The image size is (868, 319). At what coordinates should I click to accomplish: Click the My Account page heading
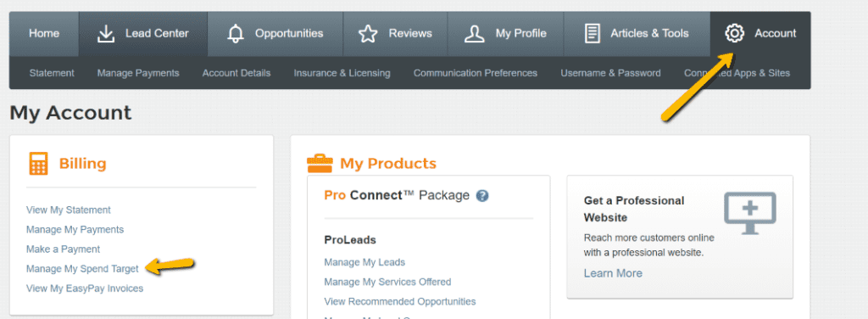click(x=71, y=113)
